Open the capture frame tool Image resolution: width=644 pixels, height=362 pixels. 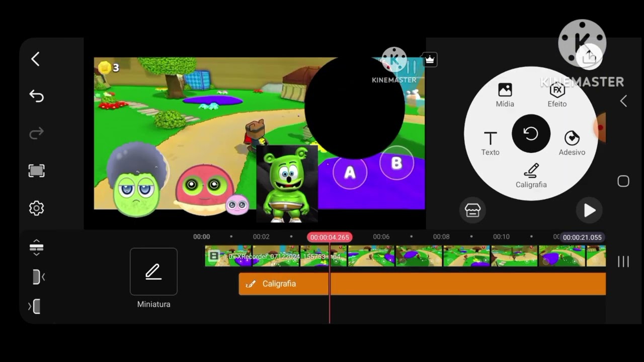36,170
